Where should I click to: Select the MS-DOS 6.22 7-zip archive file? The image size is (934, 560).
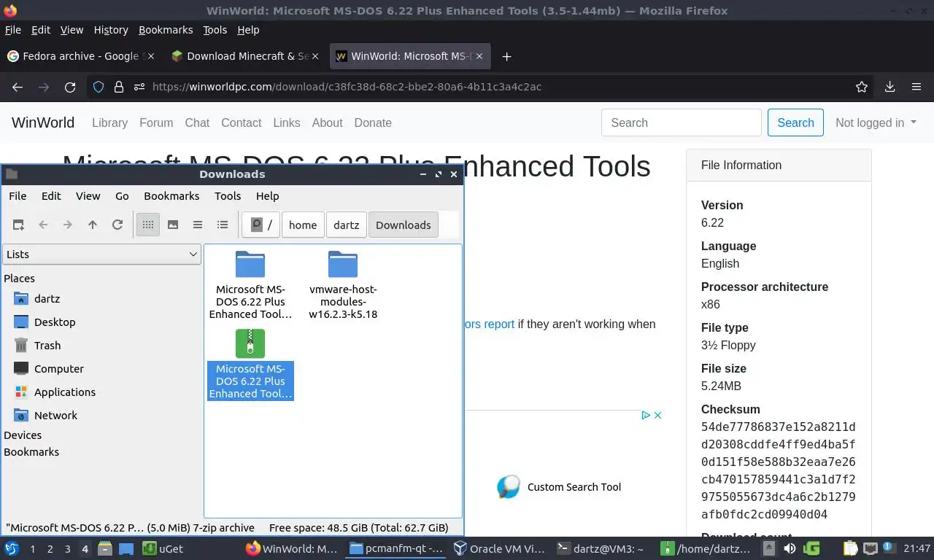250,364
